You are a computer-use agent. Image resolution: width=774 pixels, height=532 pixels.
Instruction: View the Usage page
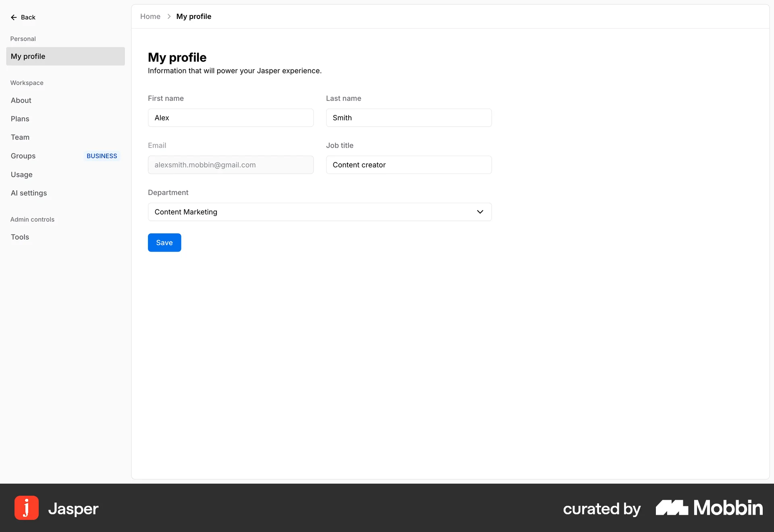click(x=22, y=175)
